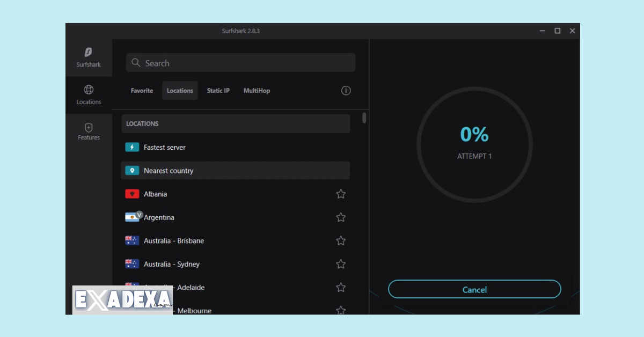Image resolution: width=644 pixels, height=337 pixels.
Task: Favorite Albania using its star toggle
Action: click(x=341, y=194)
